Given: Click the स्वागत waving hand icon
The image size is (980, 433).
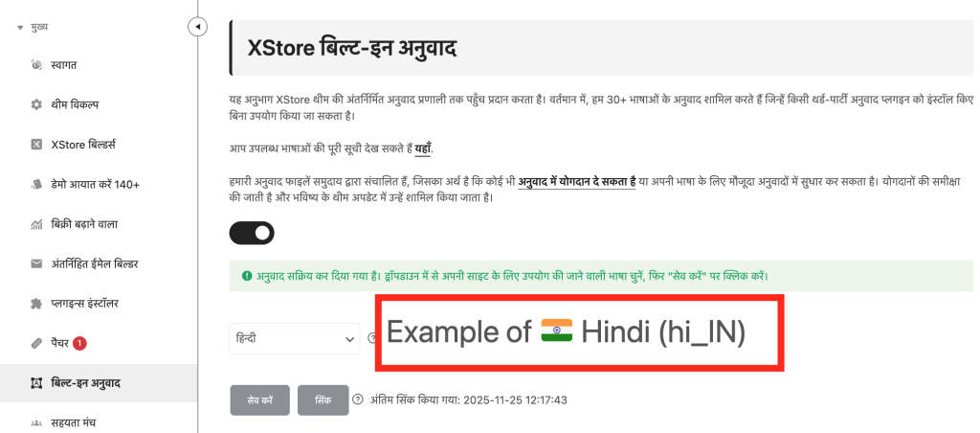Looking at the screenshot, I should (36, 65).
